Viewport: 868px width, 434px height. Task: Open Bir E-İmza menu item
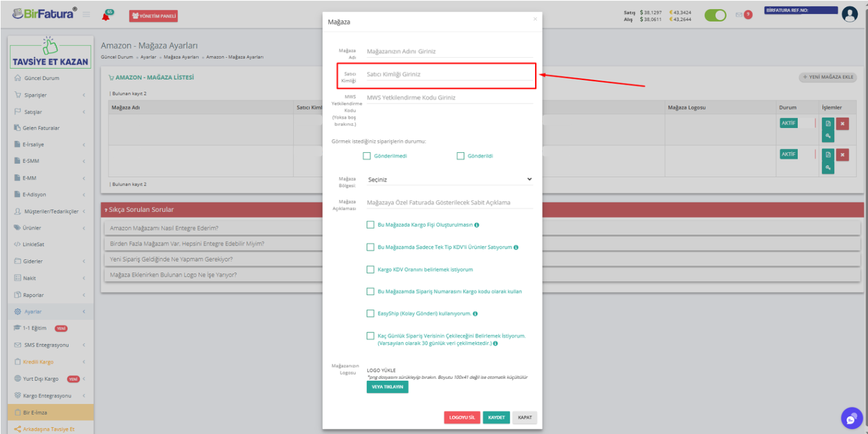tap(51, 412)
